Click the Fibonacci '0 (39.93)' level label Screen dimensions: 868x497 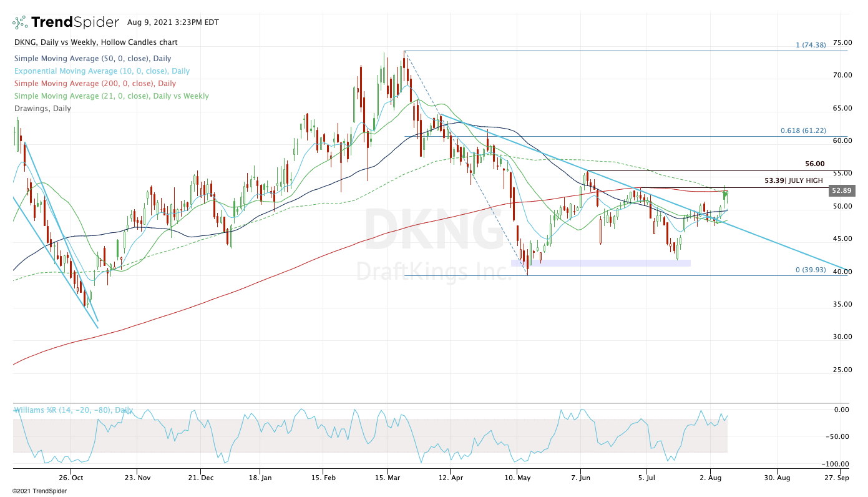point(811,270)
